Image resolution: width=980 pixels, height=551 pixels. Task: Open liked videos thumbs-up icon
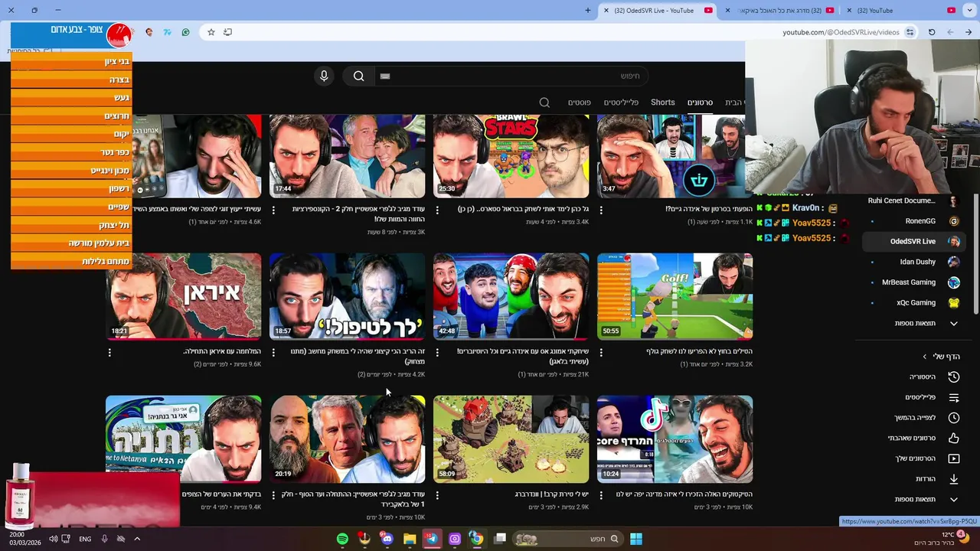[953, 438]
